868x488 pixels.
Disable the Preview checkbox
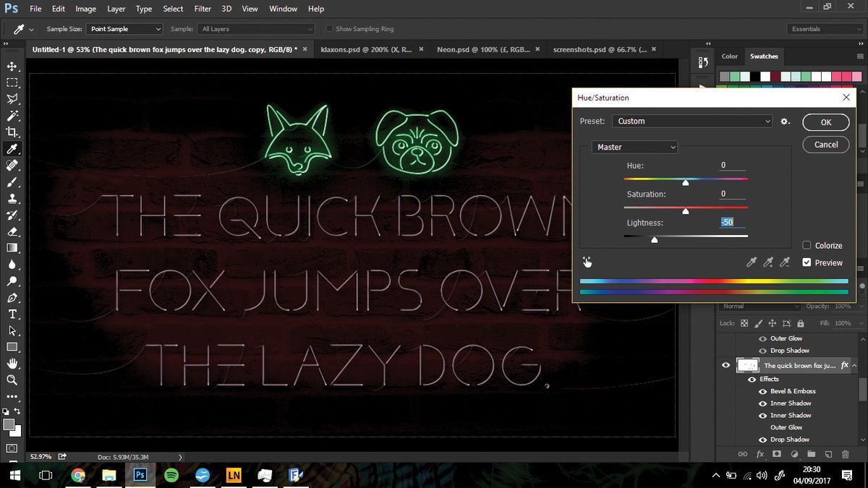[806, 262]
